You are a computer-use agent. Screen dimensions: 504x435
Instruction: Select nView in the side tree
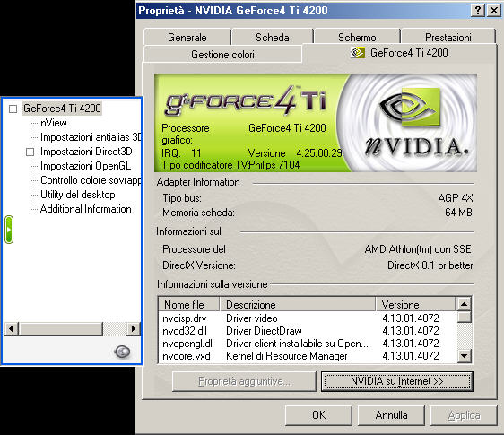click(x=54, y=123)
